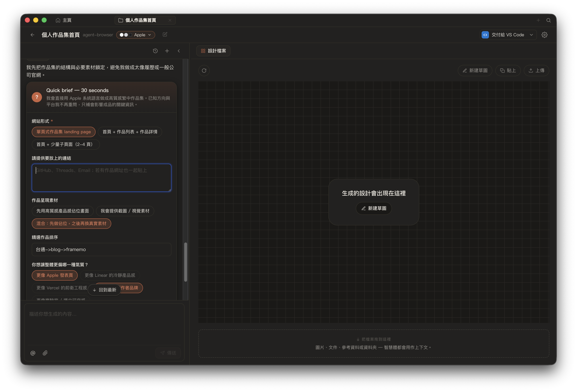Select 我會提供截圖 / 視覺素材 option
This screenshot has width=577, height=392.
coord(125,211)
